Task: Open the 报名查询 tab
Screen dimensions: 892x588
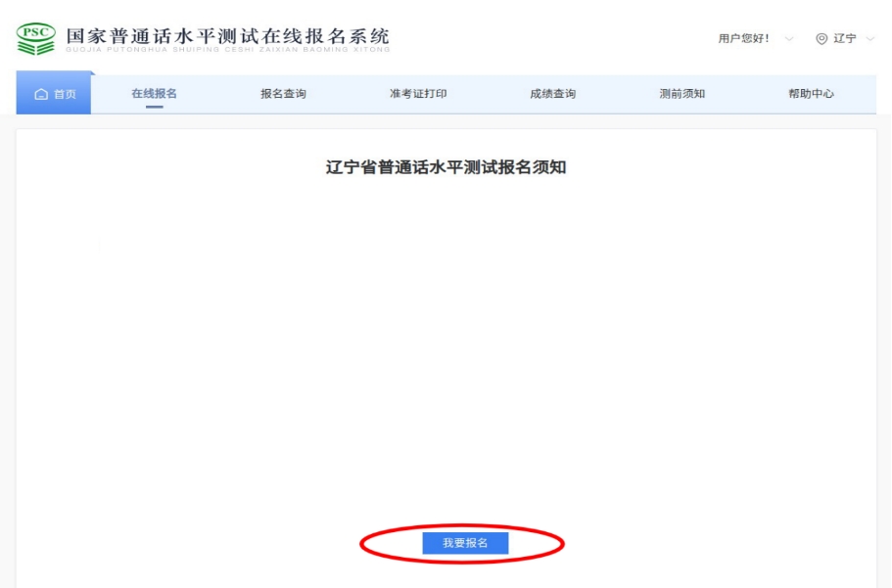Action: click(x=283, y=94)
